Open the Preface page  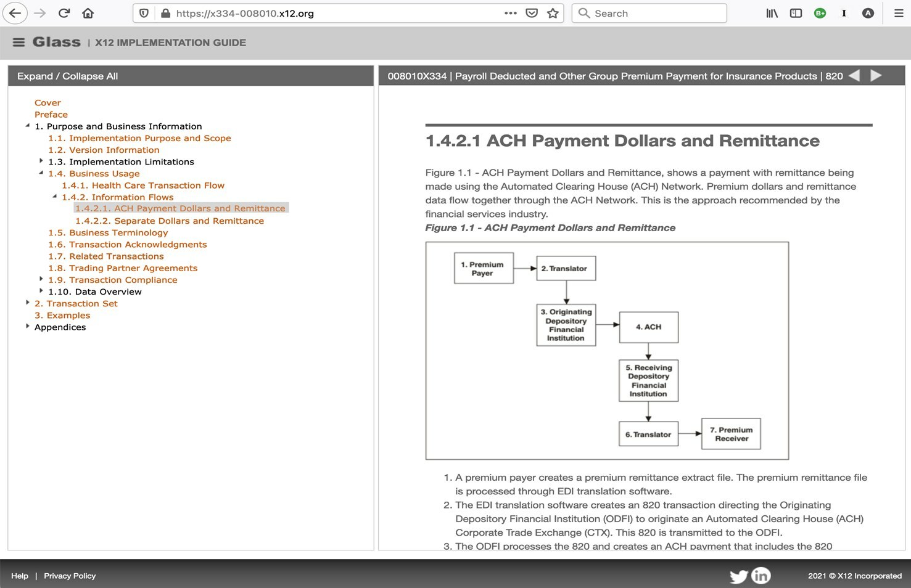[51, 114]
